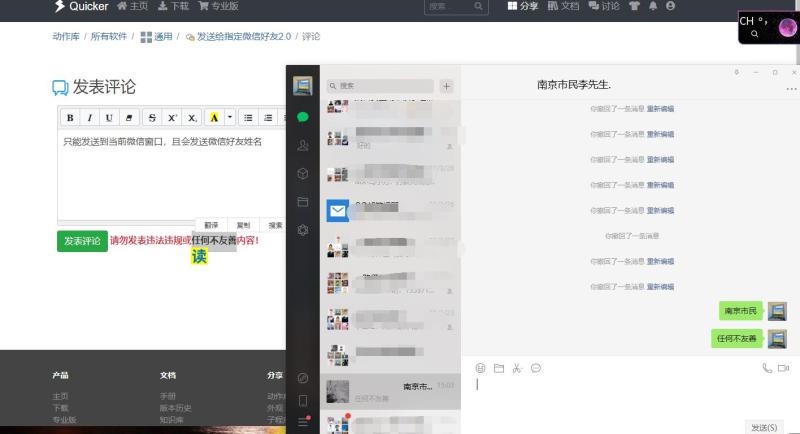Open the Quicker logo home link
This screenshot has height=434, width=800.
tap(81, 6)
